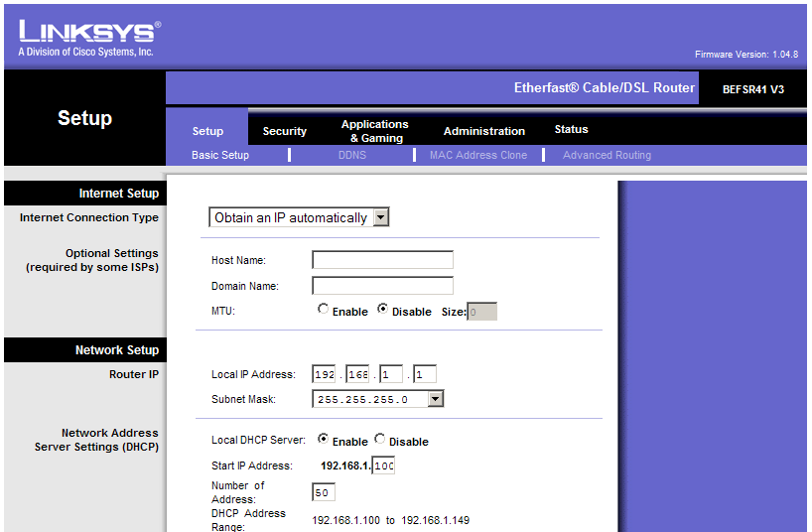Viewport: 812px width, 532px height.
Task: Click the Host Name input field
Action: point(383,259)
